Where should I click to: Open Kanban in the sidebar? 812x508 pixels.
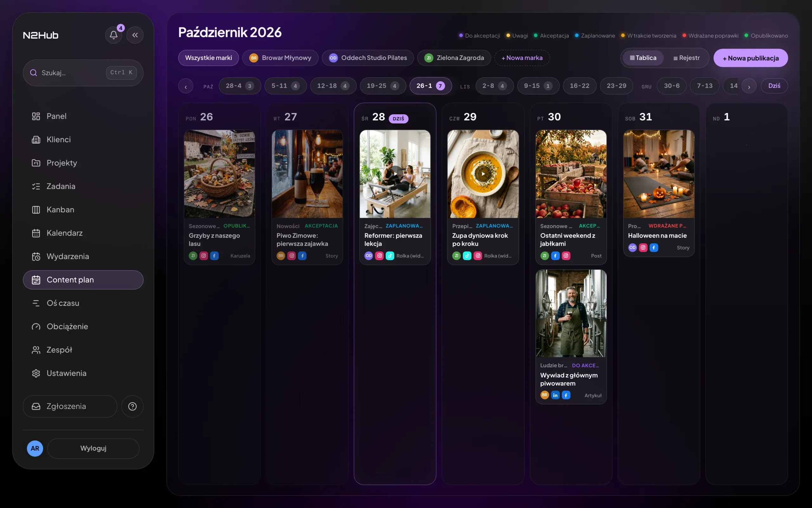83,210
